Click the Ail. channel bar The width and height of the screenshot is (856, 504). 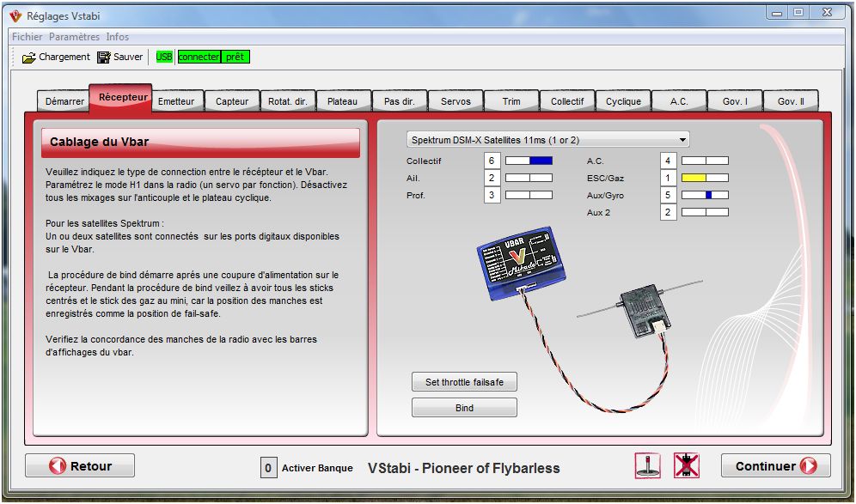(529, 178)
